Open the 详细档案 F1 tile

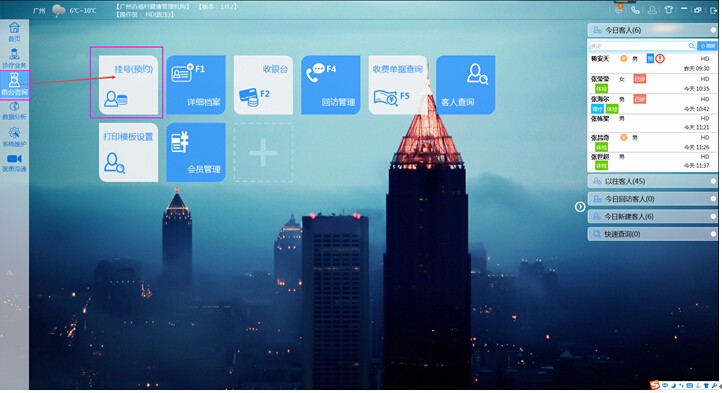(x=196, y=85)
